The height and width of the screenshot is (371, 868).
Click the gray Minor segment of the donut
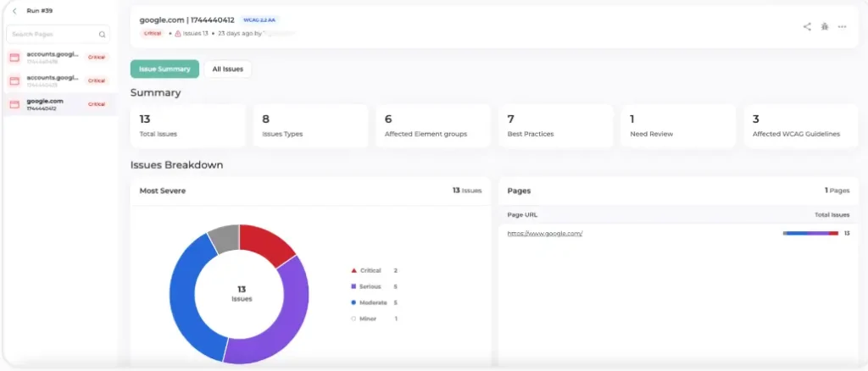pos(225,238)
